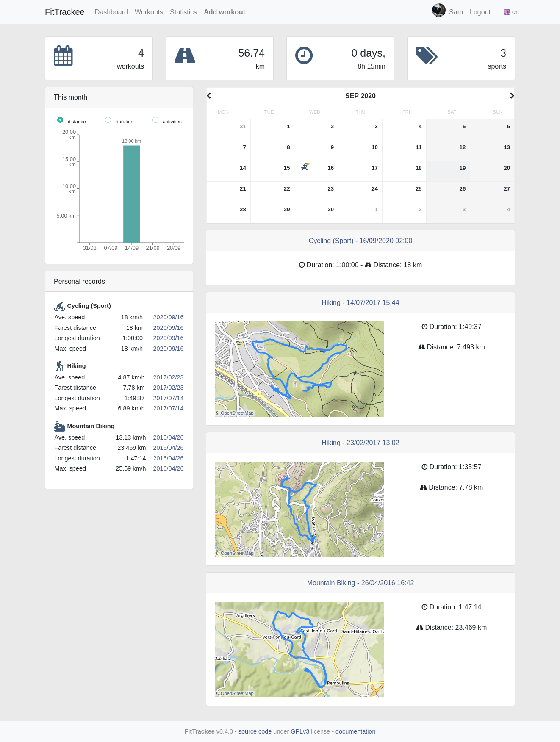Screen dimensions: 560x742
Task: Open Hiking 14/07/2017 15:44 workout link
Action: 360,303
